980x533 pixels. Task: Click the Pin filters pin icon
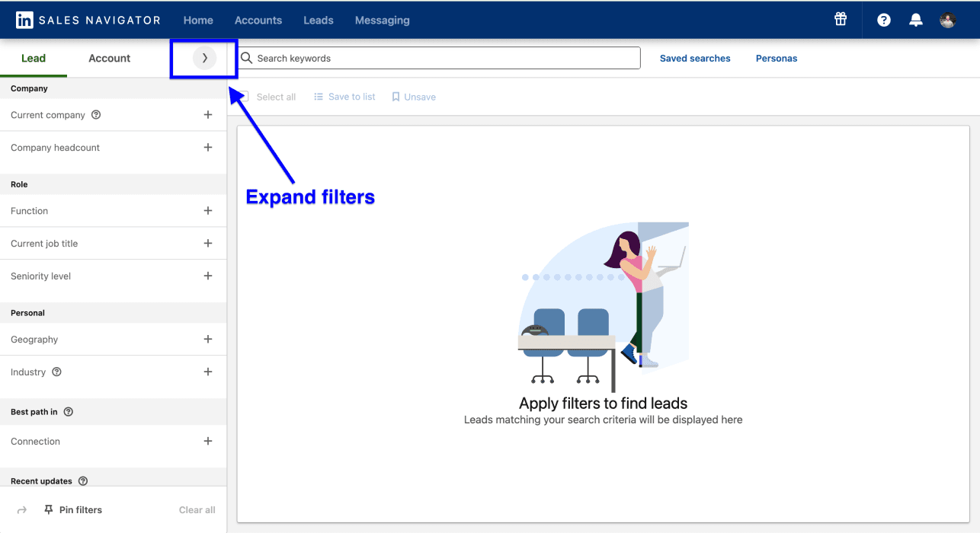[48, 509]
